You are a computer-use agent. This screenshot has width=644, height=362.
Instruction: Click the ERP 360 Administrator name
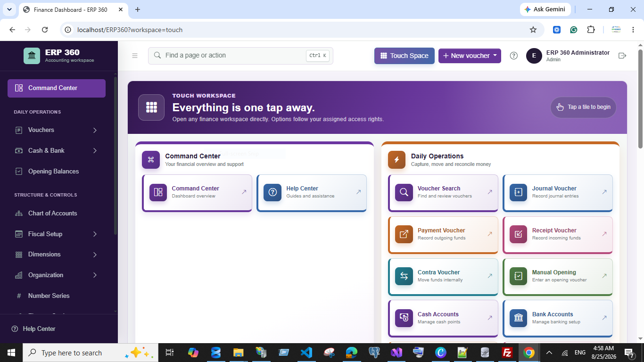(x=578, y=53)
